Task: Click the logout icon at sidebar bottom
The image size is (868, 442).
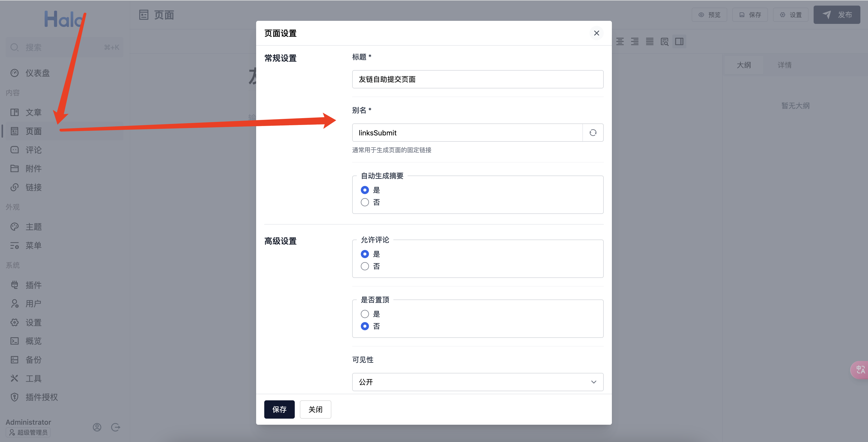Action: pyautogui.click(x=116, y=427)
